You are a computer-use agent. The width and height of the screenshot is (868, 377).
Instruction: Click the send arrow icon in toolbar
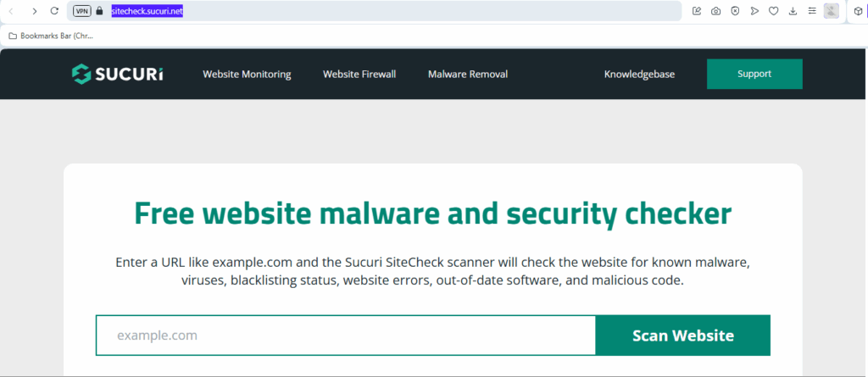[x=754, y=11]
